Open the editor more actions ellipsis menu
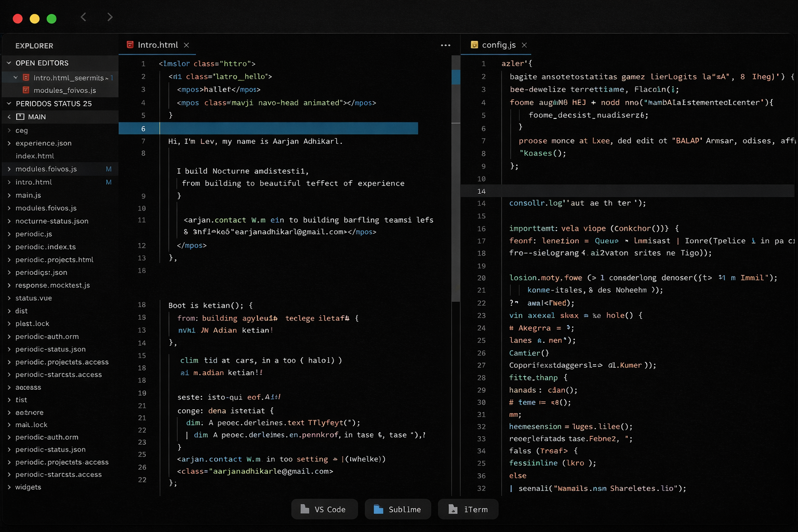 445,45
